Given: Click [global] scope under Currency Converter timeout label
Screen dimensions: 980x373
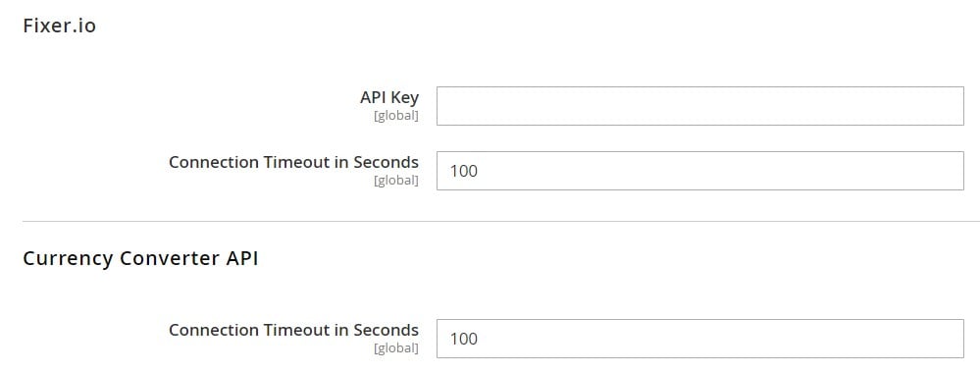Looking at the screenshot, I should tap(396, 347).
